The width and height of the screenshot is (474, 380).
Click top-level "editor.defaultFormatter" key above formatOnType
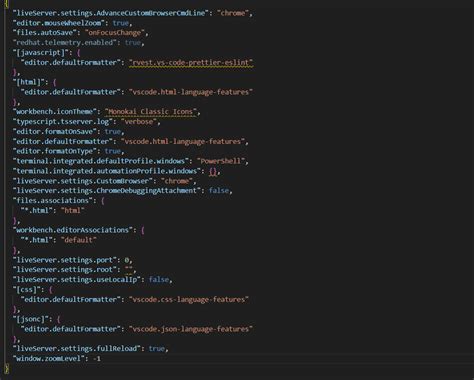[x=63, y=141]
